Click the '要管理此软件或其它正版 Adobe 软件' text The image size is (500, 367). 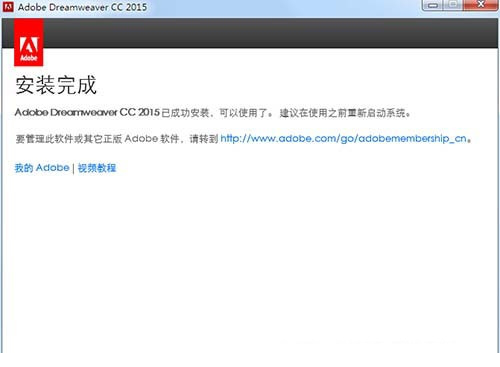[98, 138]
